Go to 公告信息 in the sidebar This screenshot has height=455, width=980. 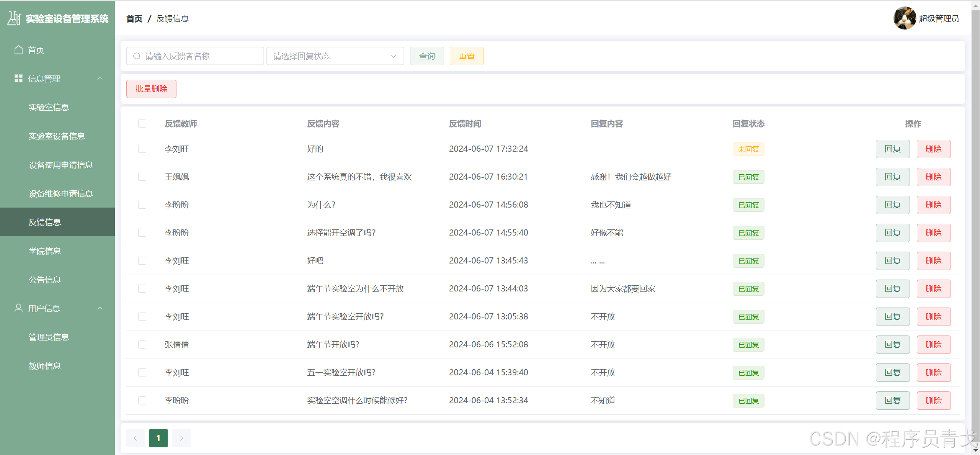(x=45, y=280)
